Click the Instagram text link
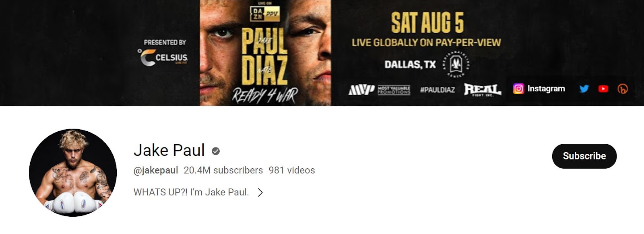 click(x=546, y=89)
